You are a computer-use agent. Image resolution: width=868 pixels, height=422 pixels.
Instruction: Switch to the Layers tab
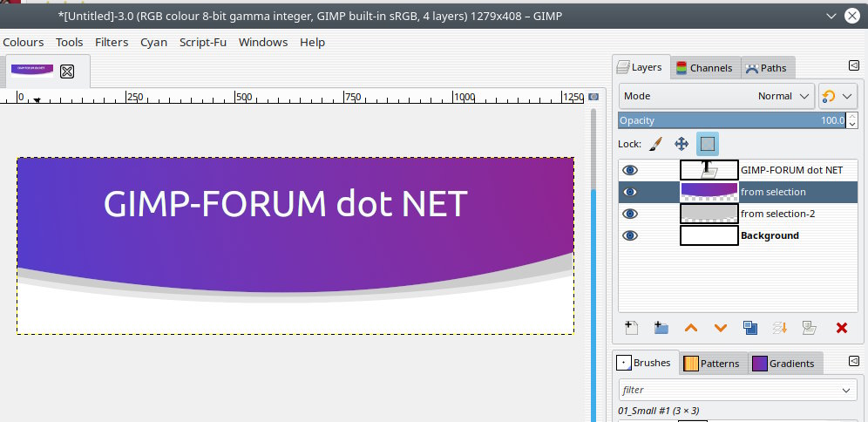coord(640,67)
